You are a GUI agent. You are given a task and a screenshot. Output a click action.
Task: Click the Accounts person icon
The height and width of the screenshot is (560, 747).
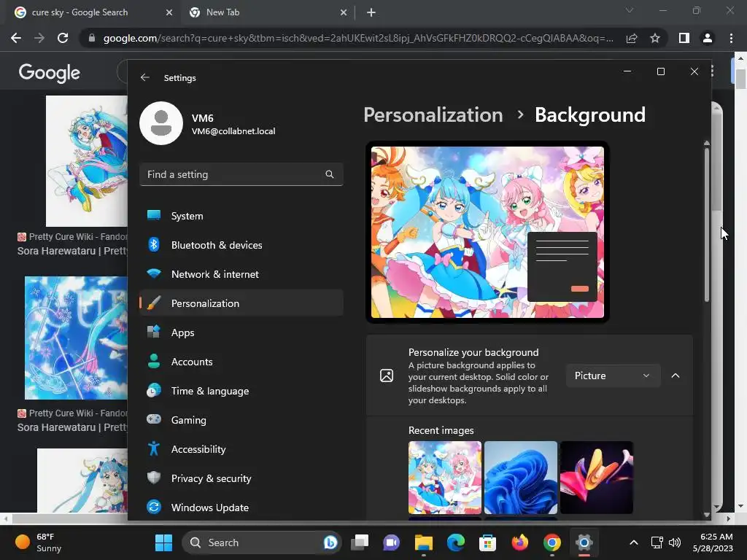click(153, 362)
